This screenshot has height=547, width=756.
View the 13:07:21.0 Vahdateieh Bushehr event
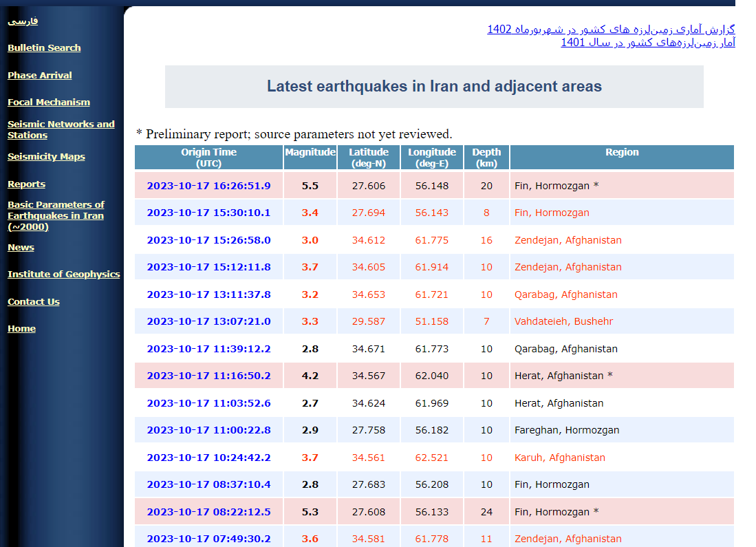[208, 321]
